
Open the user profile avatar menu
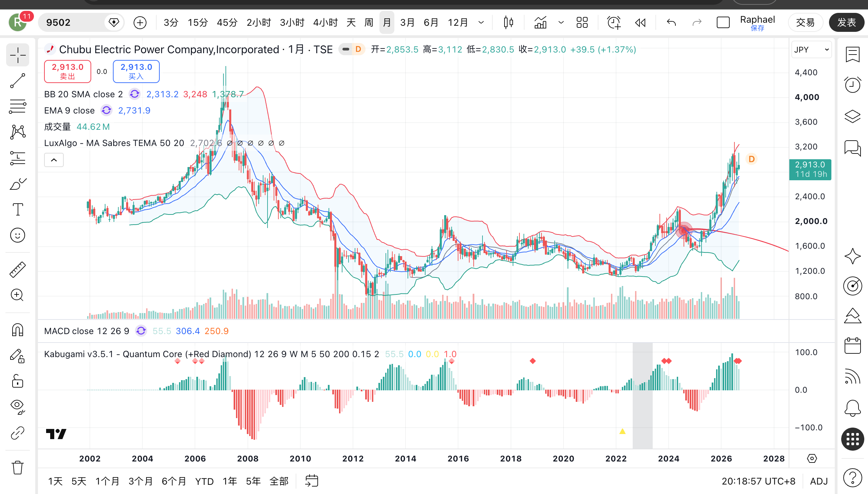(x=18, y=23)
